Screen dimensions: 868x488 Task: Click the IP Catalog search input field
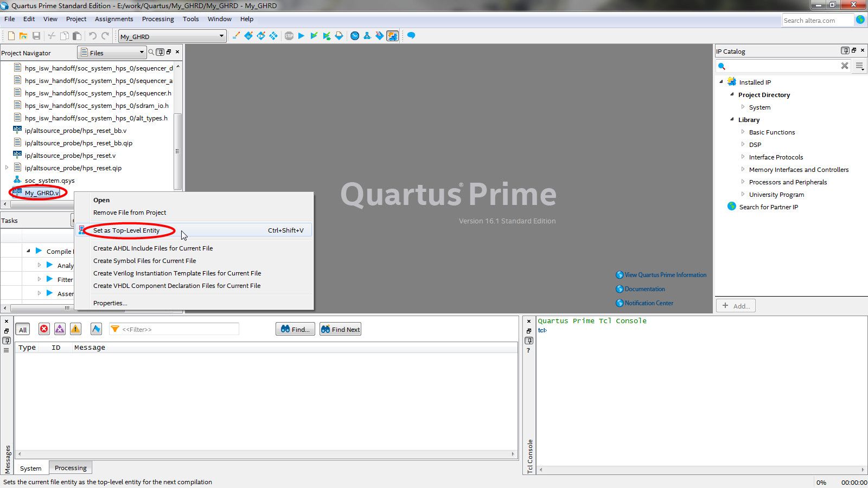point(782,66)
